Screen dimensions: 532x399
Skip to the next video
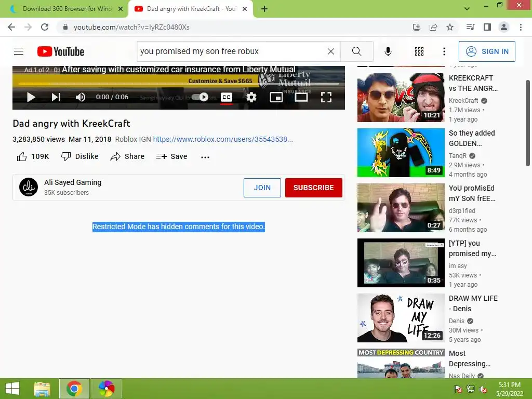point(56,97)
